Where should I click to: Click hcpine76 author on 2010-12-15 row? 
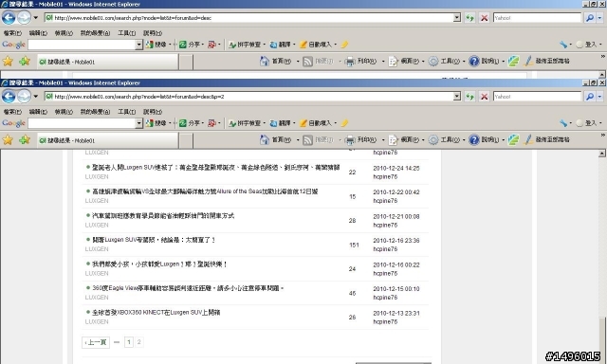click(385, 298)
